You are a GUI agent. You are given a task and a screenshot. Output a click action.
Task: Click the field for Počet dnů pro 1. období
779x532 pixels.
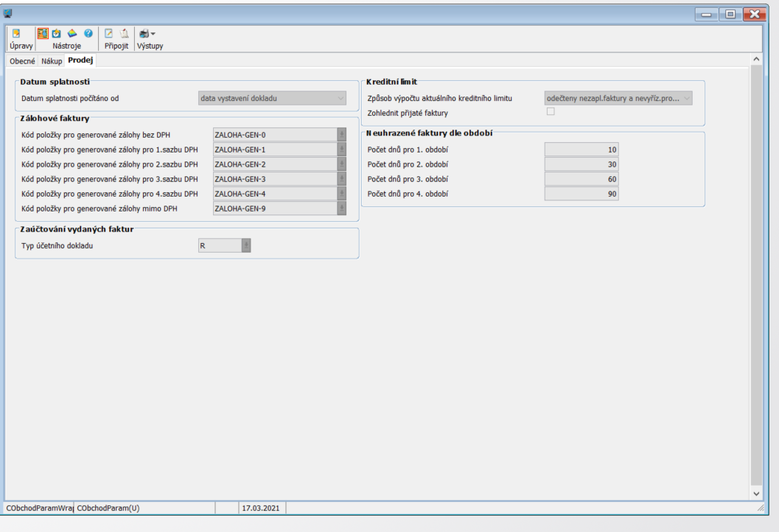(x=581, y=150)
